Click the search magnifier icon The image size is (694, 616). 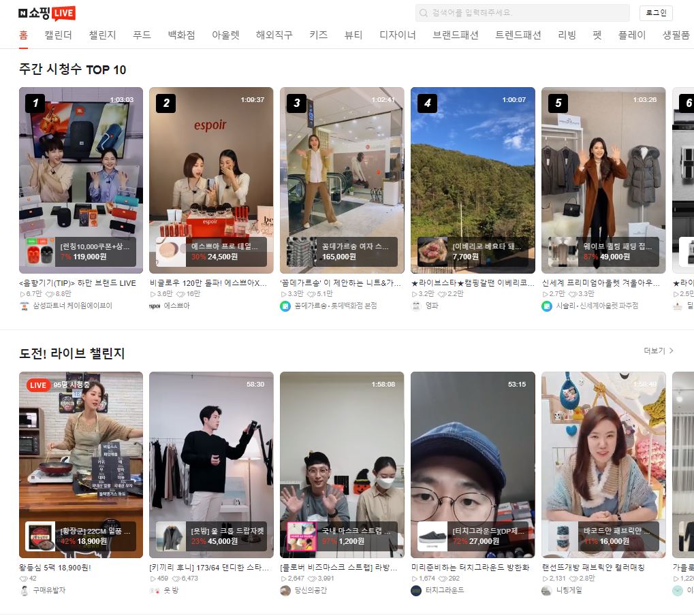click(424, 13)
